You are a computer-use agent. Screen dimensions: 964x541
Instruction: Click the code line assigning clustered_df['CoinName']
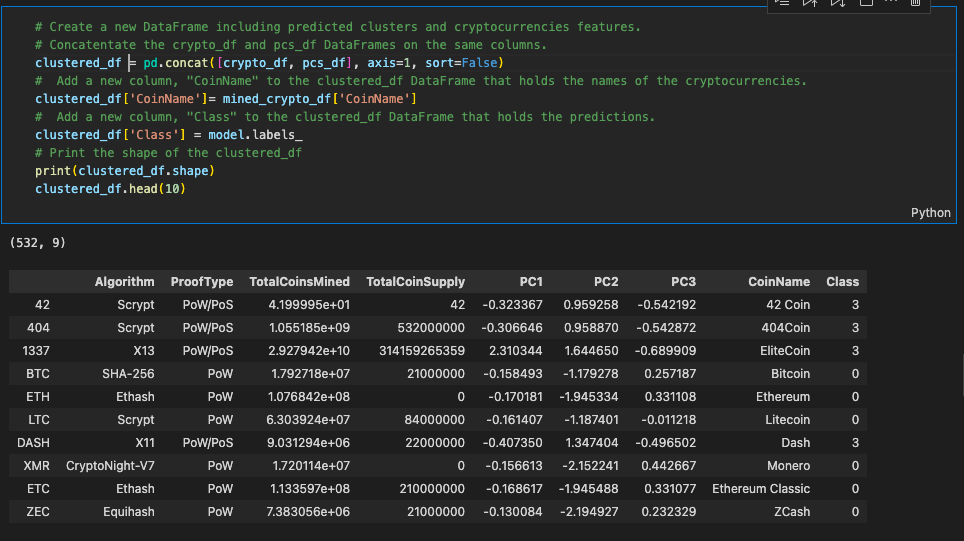[x=226, y=99]
